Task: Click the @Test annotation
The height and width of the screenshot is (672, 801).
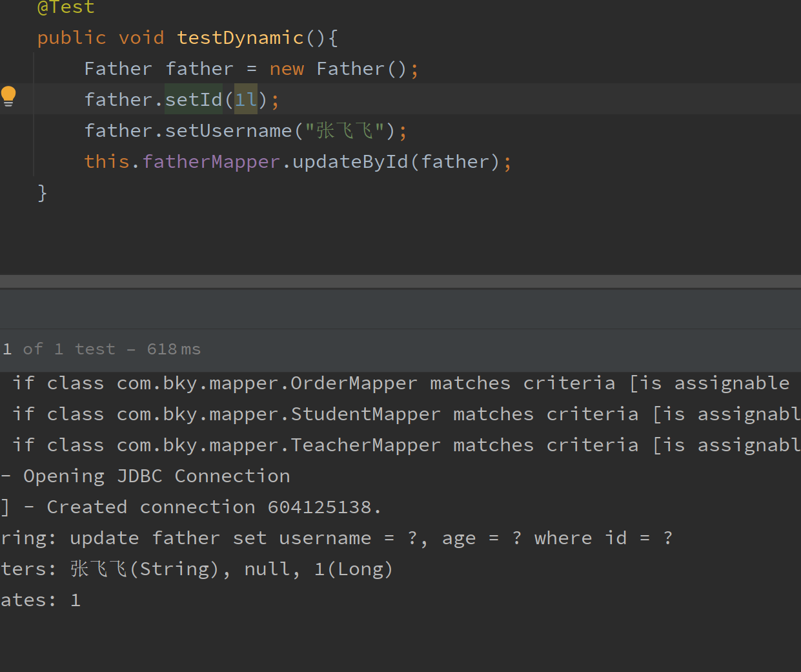Action: tap(66, 8)
